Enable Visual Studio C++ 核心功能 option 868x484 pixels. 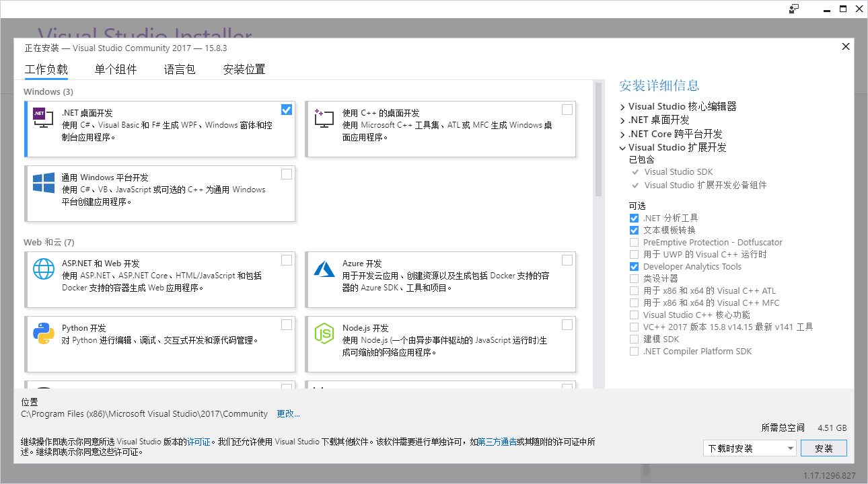[x=634, y=315]
